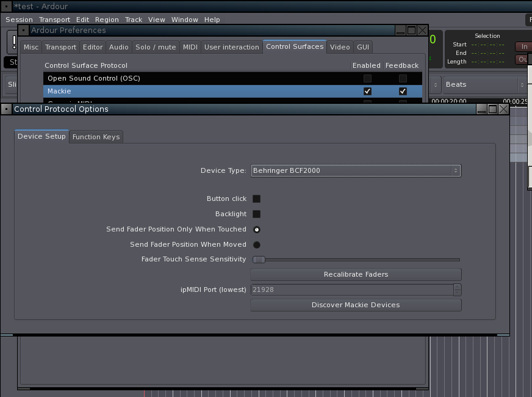Enable Open Sound Control (OSC) protocol

click(367, 78)
